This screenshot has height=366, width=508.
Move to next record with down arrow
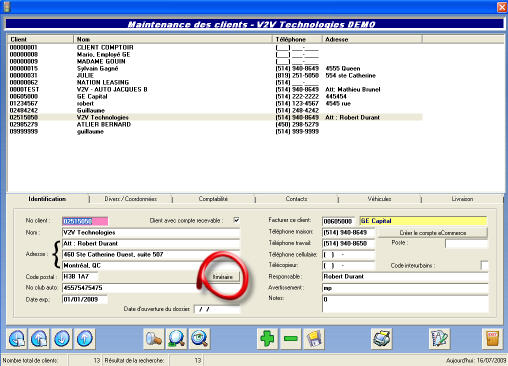62,339
